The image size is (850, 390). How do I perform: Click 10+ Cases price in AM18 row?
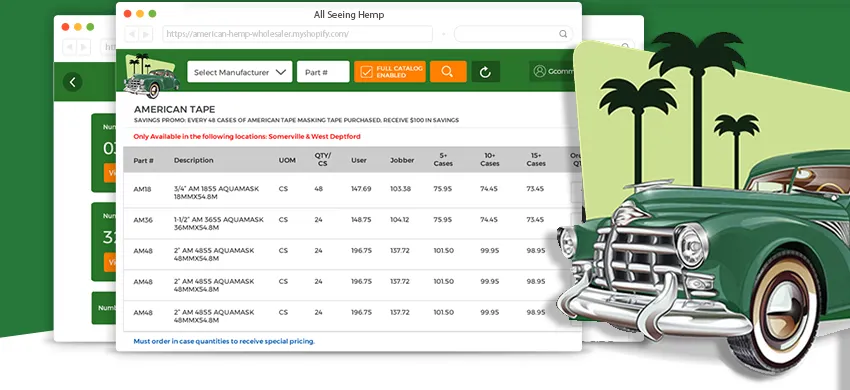click(489, 189)
